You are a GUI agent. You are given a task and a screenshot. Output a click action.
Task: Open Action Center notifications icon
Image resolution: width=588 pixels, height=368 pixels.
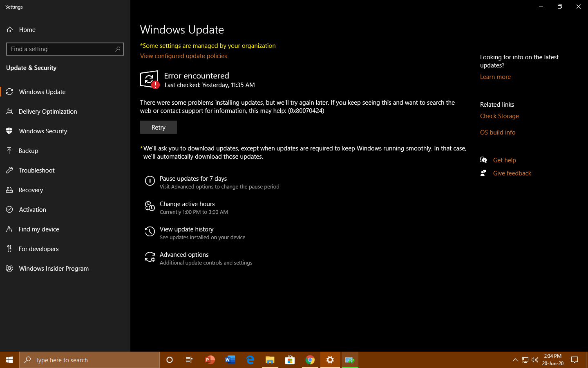tap(575, 360)
